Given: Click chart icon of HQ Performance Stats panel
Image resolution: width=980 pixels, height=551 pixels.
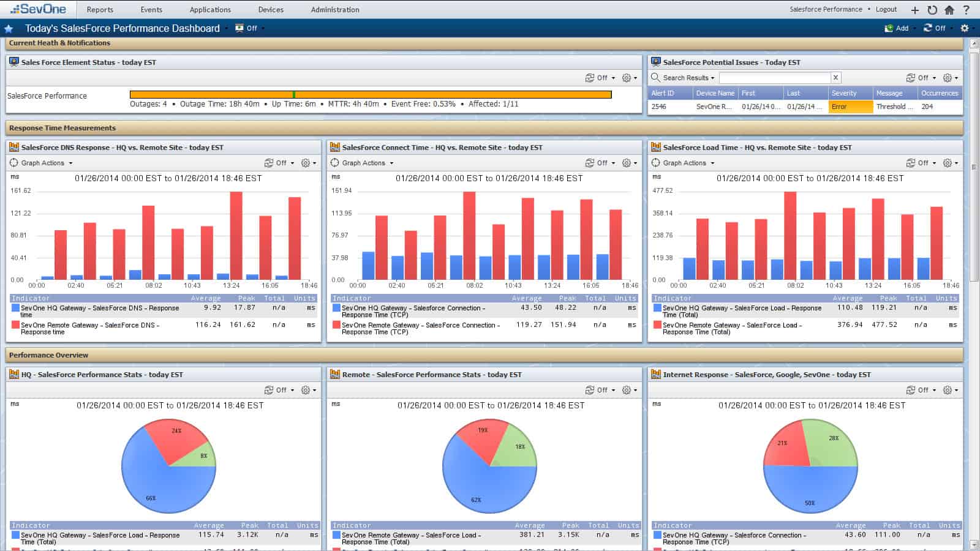Looking at the screenshot, I should tap(14, 374).
